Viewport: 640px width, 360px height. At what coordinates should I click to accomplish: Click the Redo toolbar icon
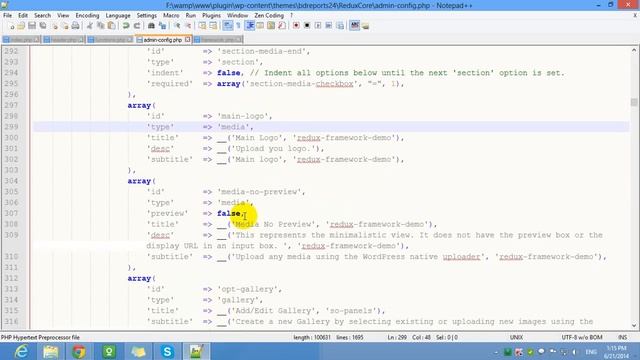(x=137, y=26)
